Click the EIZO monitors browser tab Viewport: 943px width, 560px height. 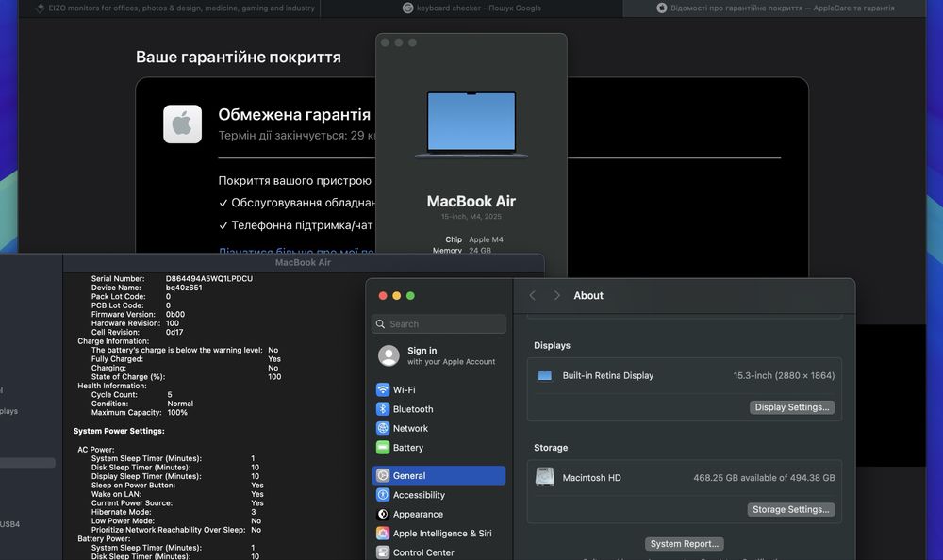click(x=175, y=8)
